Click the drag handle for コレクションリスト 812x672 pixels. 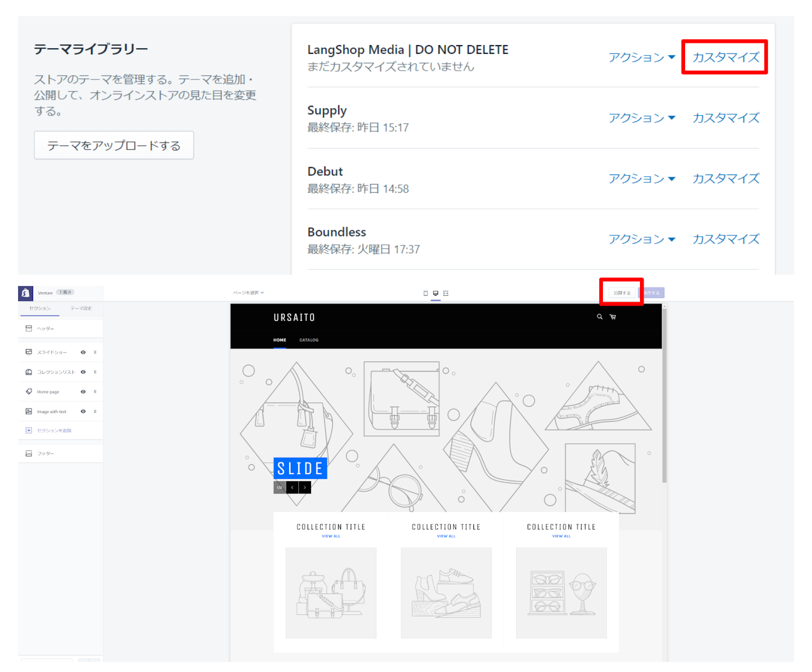point(95,372)
